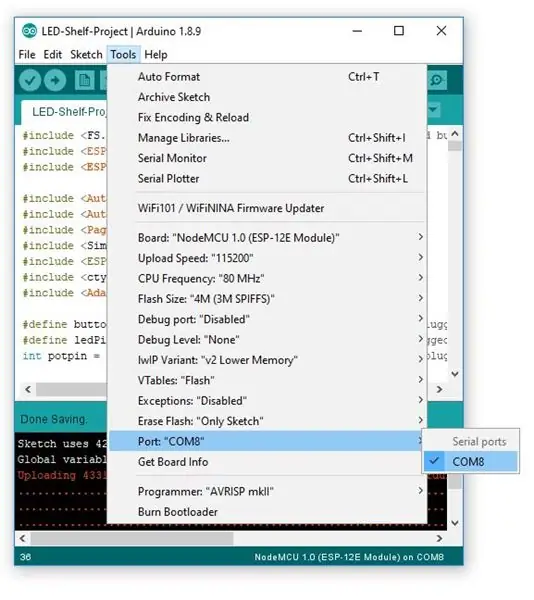This screenshot has height=600, width=534.
Task: Maximize the Arduino window
Action: pos(399,31)
